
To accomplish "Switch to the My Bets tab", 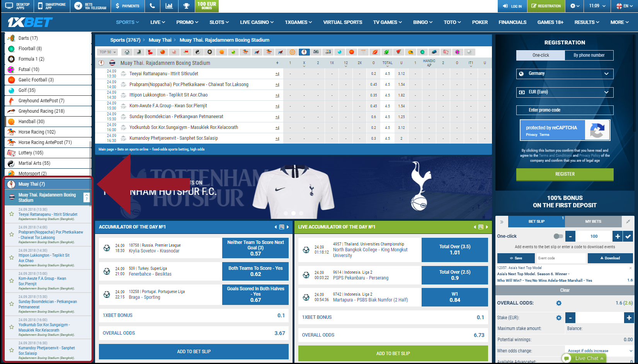I will coord(593,222).
